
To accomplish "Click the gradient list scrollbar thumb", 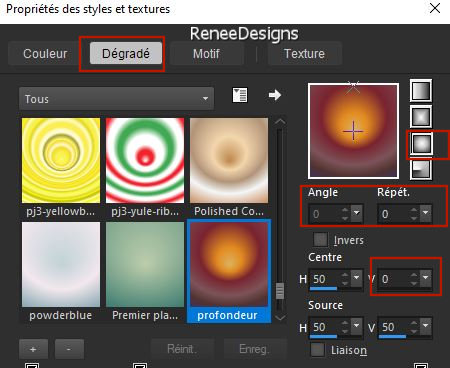I will (280, 291).
